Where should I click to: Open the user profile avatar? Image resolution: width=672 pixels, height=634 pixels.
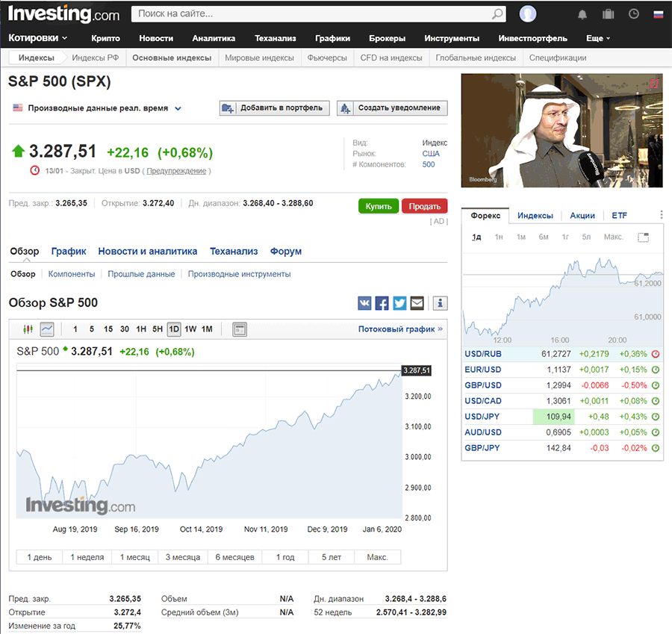pyautogui.click(x=528, y=13)
